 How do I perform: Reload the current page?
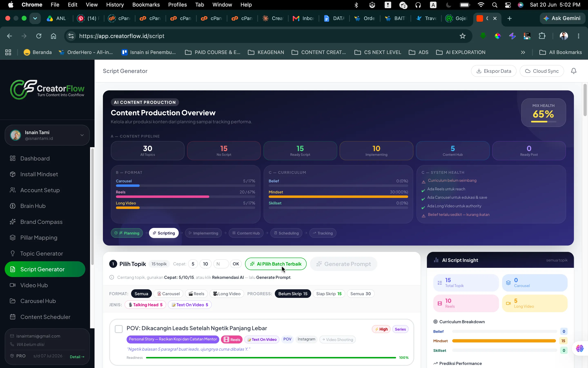[x=39, y=36]
